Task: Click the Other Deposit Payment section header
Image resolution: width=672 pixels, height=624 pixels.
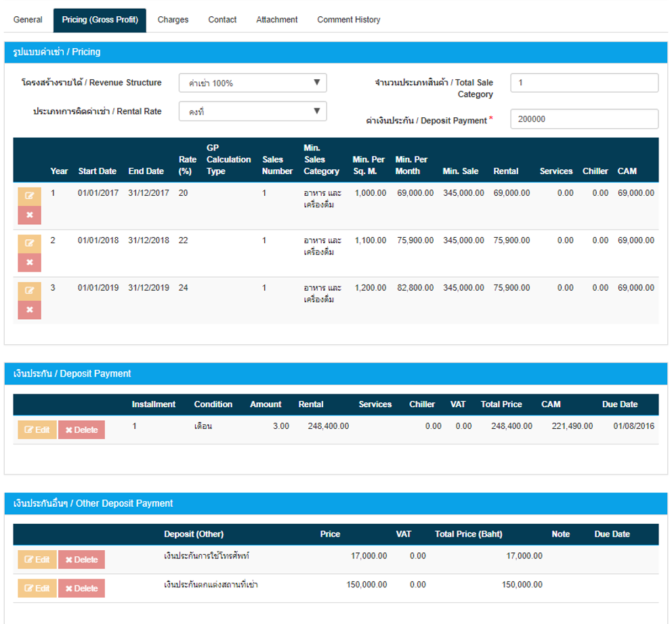Action: coord(335,503)
